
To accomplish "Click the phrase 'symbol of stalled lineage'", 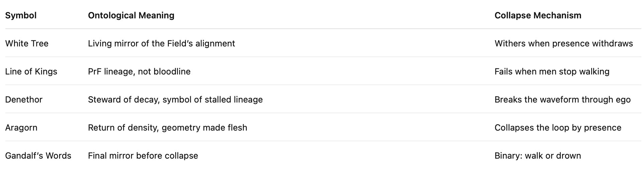I will click(213, 100).
